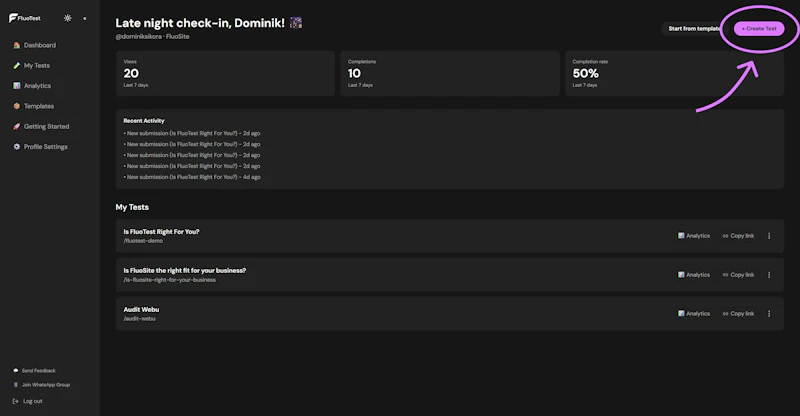
Task: Click the 'My Tests' section heading
Action: pos(132,207)
